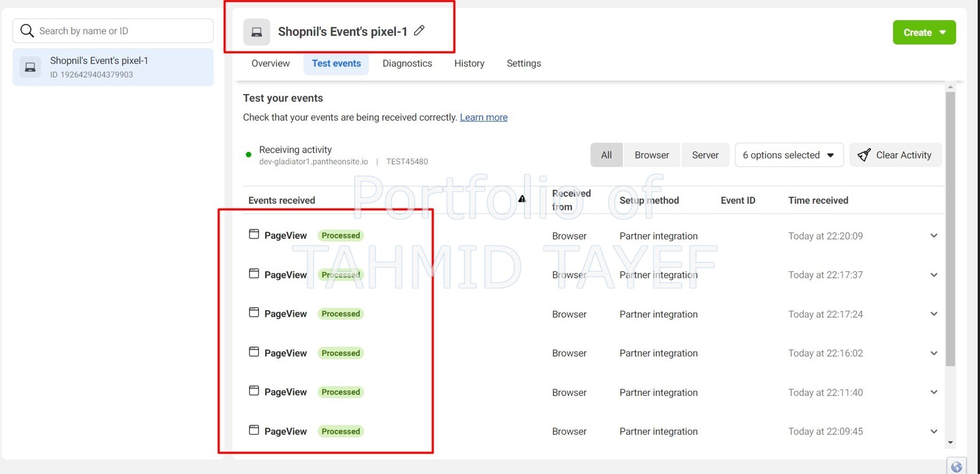The image size is (980, 474).
Task: Expand the PageView event at 22:16:02
Action: click(934, 353)
